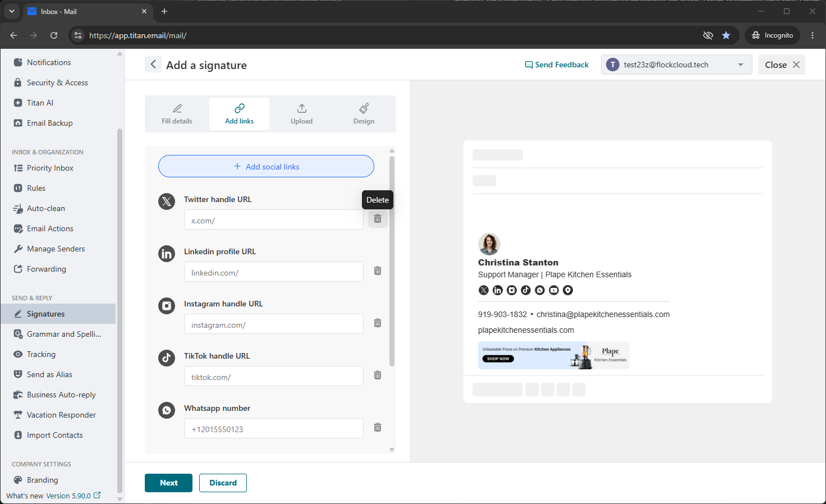This screenshot has height=504, width=826.
Task: Reload the page
Action: click(x=54, y=35)
